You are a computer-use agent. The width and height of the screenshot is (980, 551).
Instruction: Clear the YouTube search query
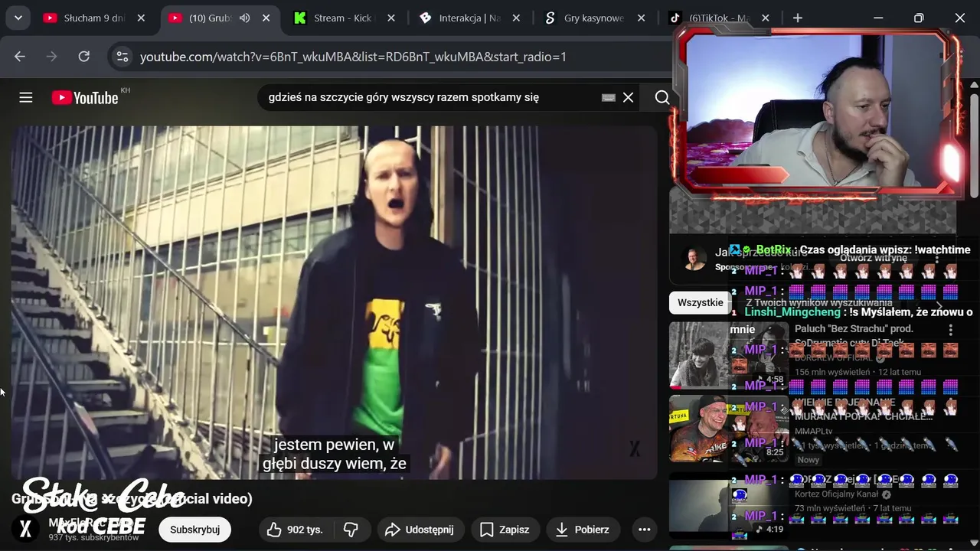click(628, 97)
